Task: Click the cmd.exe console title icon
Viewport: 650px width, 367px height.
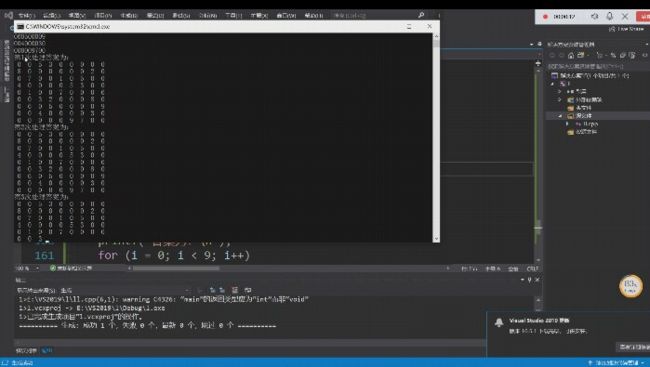Action: [20, 27]
